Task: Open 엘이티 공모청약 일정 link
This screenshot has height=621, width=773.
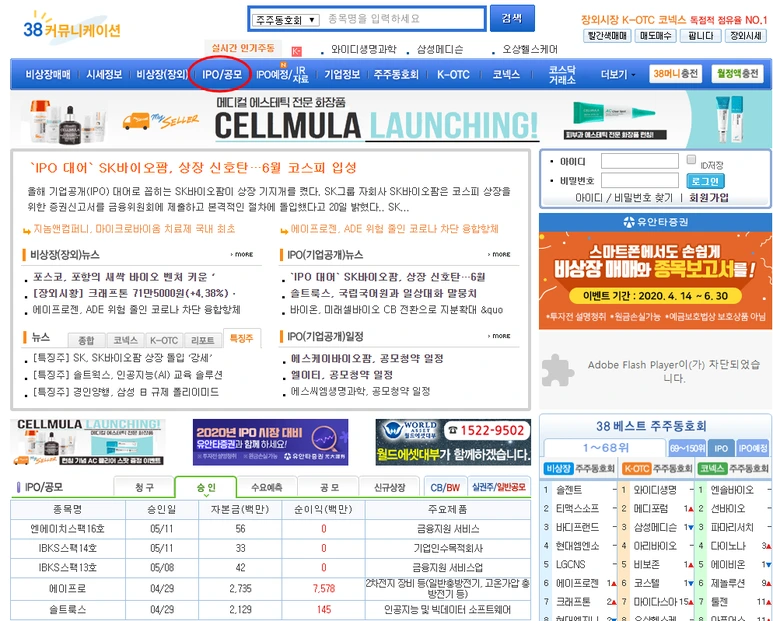Action: point(342,375)
